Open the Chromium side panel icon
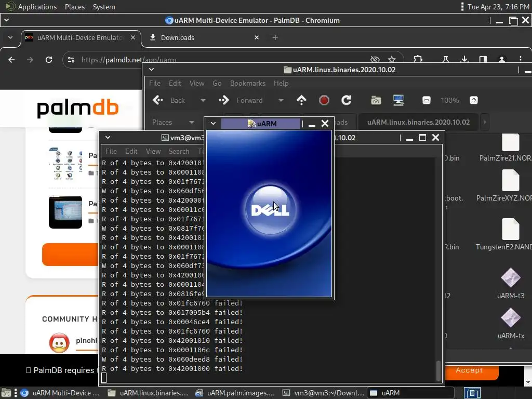This screenshot has width=532, height=399. [483, 60]
